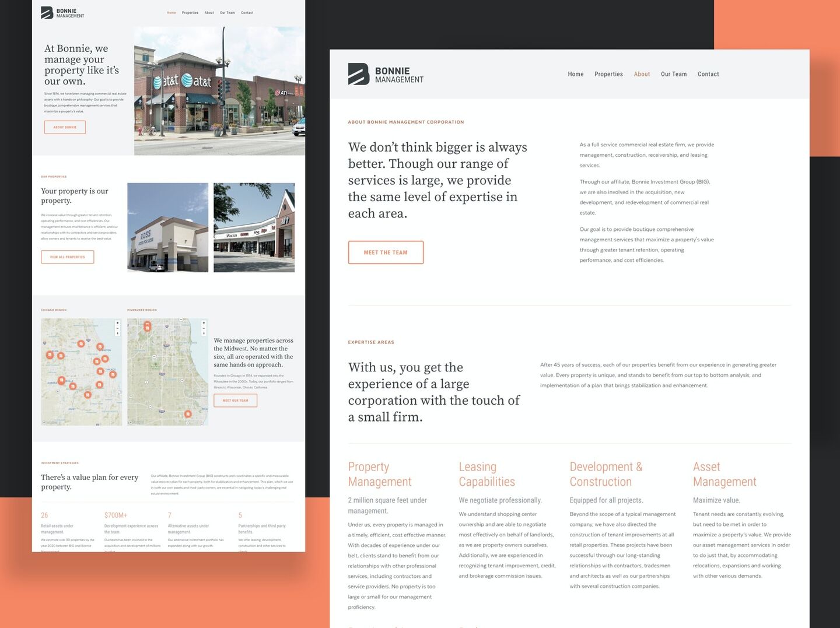Click the Property Management heading
Image resolution: width=840 pixels, height=628 pixels.
click(x=380, y=474)
